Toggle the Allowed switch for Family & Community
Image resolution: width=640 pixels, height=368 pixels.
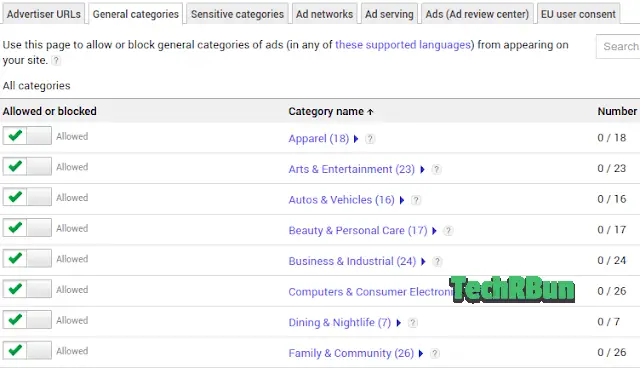(x=27, y=350)
